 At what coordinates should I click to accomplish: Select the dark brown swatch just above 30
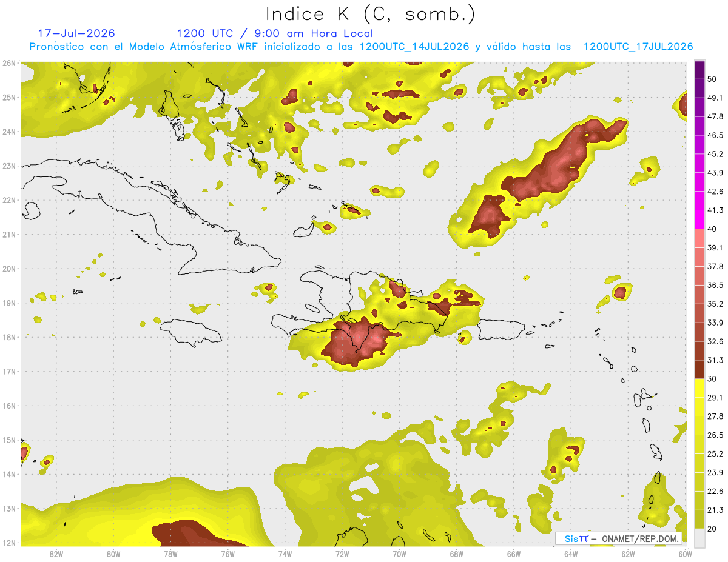(699, 369)
